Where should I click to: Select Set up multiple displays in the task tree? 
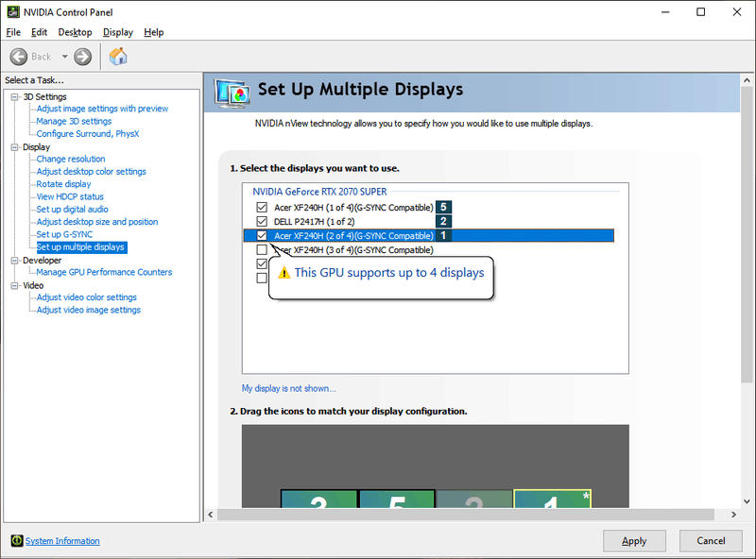pos(80,247)
